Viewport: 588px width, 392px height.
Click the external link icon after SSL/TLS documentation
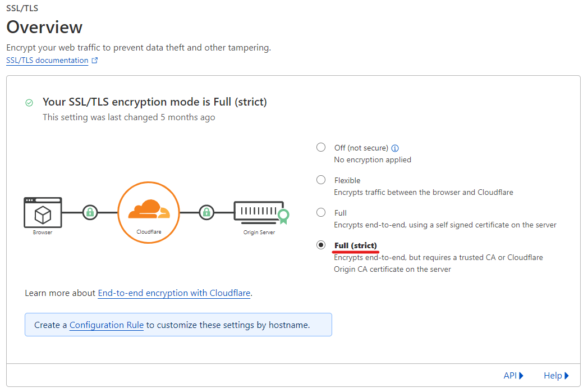pyautogui.click(x=95, y=60)
